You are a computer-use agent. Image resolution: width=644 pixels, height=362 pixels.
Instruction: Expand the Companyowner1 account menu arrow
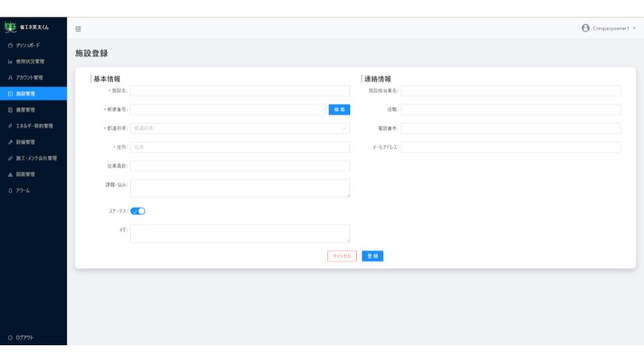point(634,28)
